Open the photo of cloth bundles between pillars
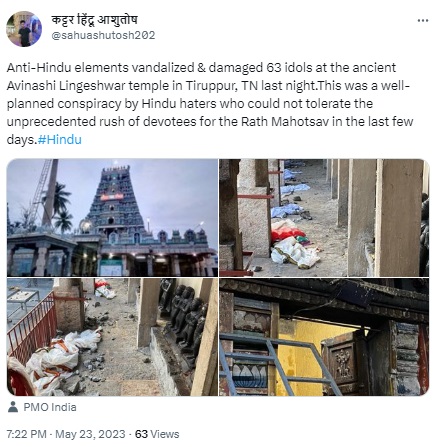Image resolution: width=437 pixels, height=447 pixels. (x=324, y=218)
